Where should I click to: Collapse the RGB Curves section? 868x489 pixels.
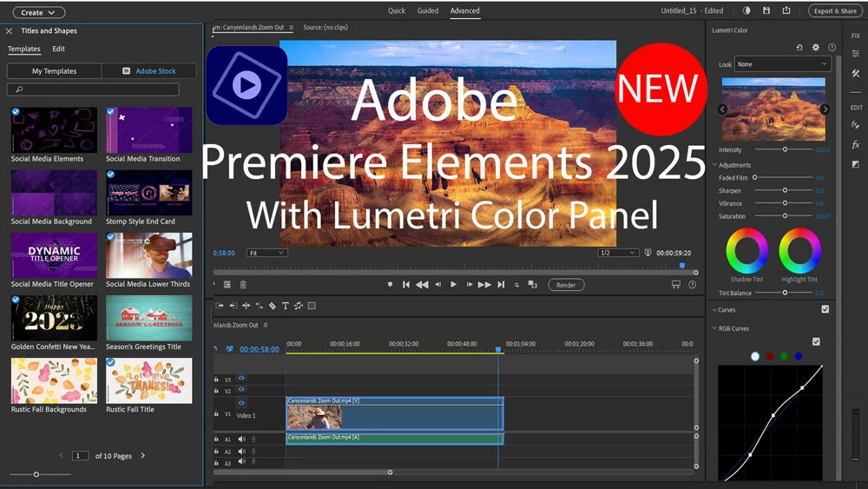coord(714,328)
